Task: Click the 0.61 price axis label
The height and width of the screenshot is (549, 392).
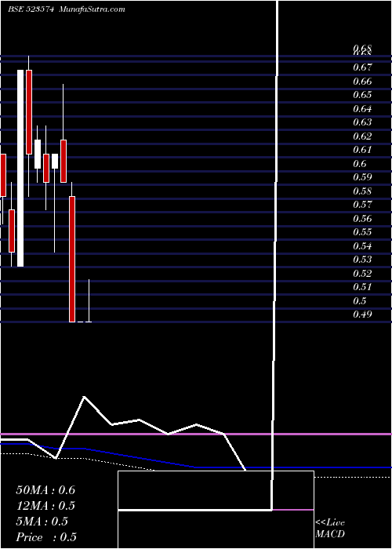Action: point(362,150)
